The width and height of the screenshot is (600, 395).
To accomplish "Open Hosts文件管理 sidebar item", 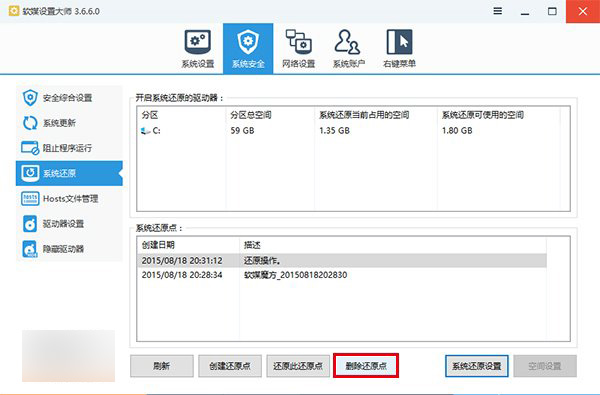I will point(69,198).
